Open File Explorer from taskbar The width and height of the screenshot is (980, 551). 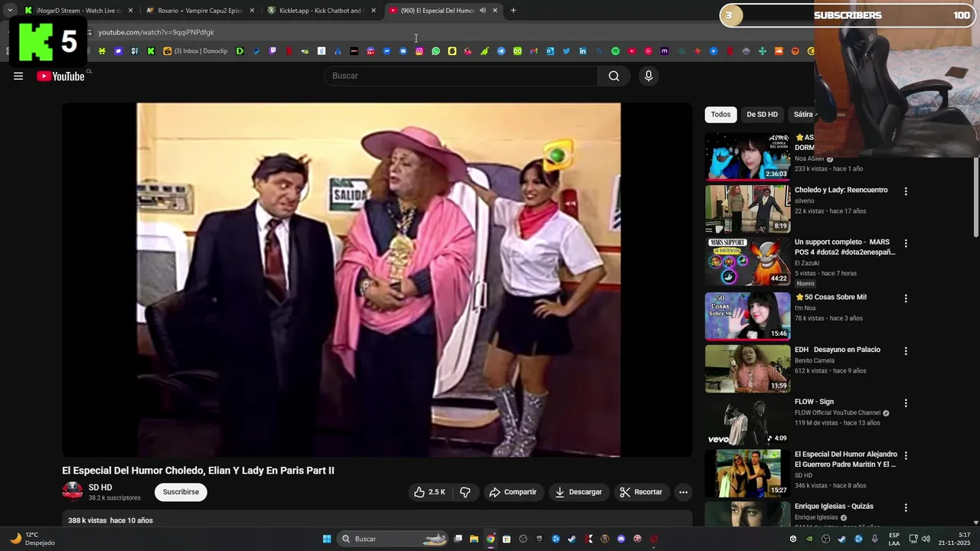[474, 539]
